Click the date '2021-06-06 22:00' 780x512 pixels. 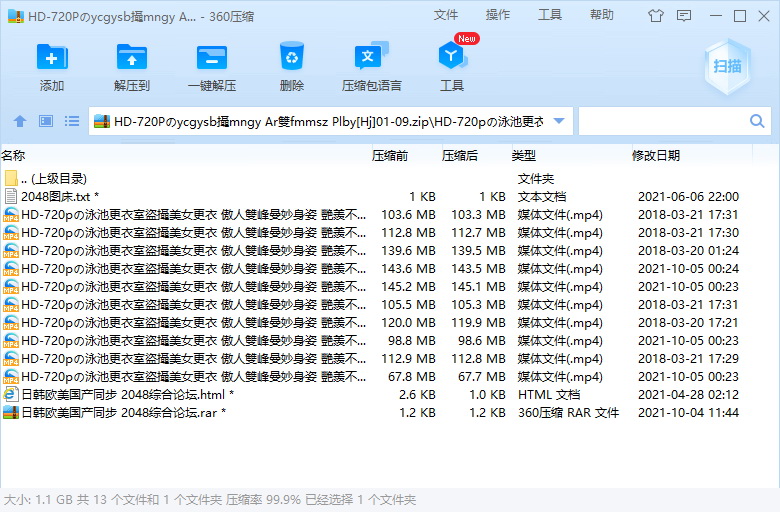[688, 197]
